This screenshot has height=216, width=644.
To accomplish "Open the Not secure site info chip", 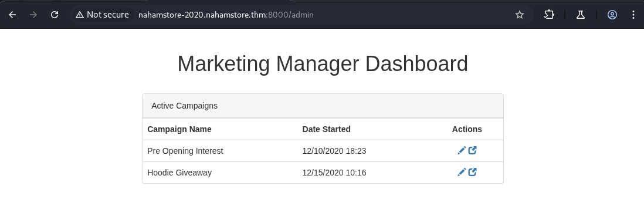I will 102,15.
